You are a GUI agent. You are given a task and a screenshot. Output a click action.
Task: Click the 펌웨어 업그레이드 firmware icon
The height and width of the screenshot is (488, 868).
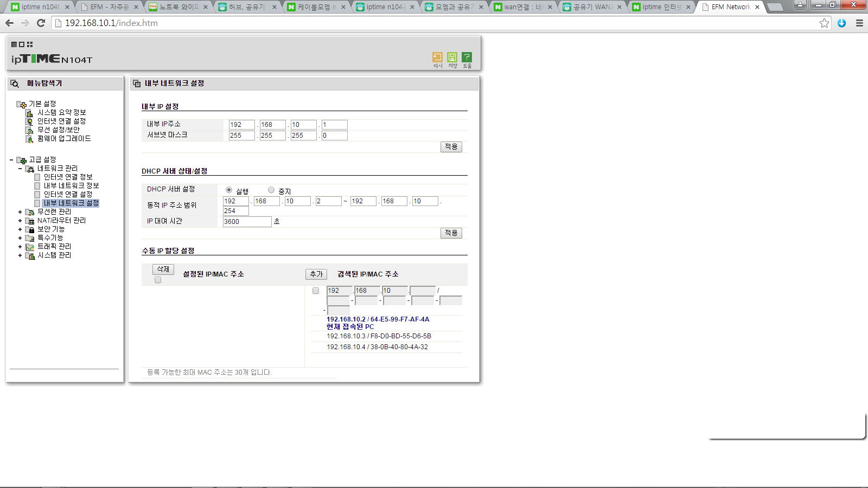coord(29,139)
